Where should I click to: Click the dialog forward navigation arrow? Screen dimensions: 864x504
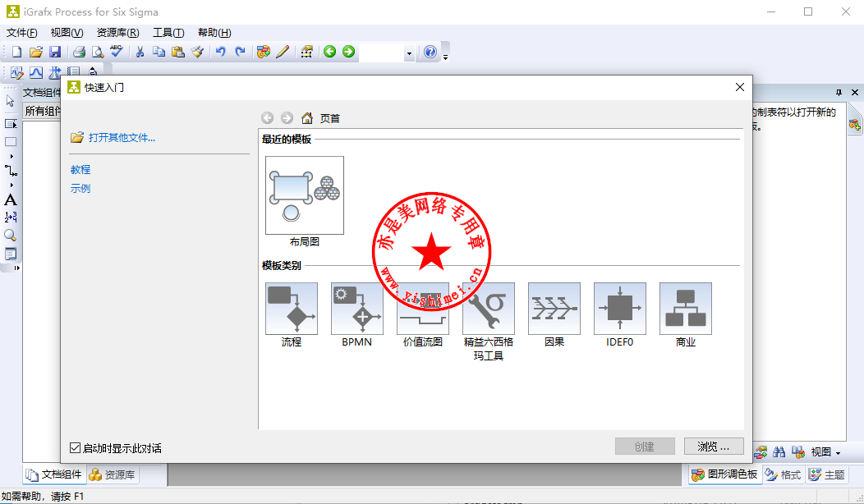point(287,118)
